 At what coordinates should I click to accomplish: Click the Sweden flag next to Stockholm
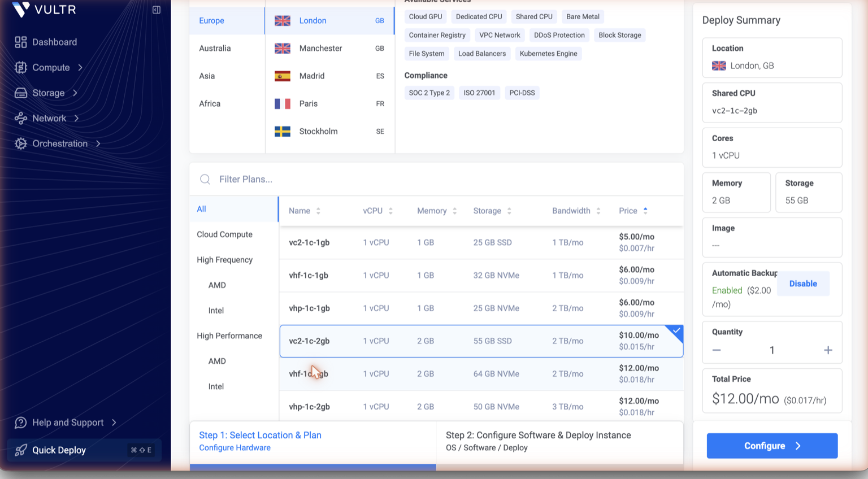[x=283, y=132]
